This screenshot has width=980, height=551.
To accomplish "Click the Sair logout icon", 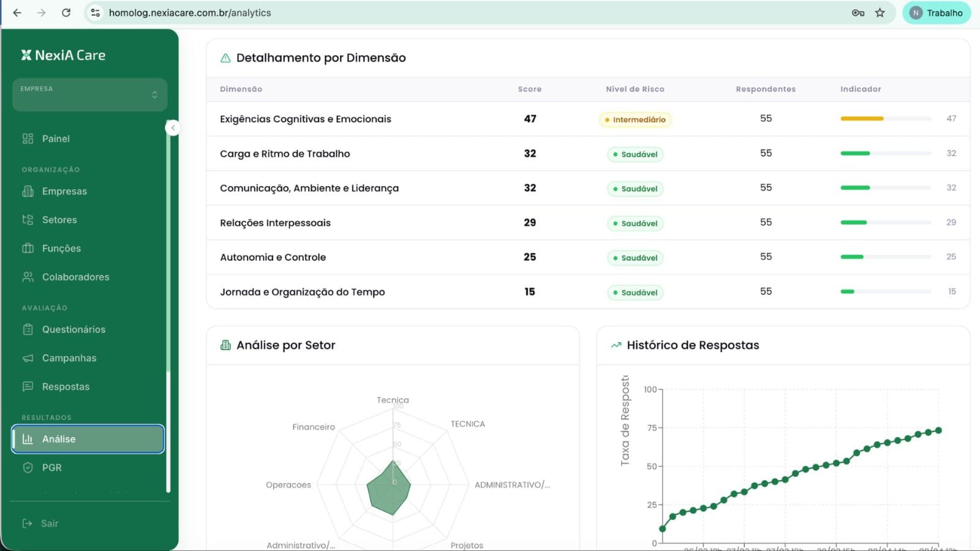I will [27, 523].
